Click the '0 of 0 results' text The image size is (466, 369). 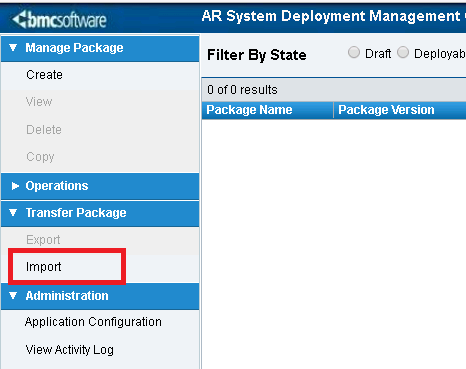242,90
